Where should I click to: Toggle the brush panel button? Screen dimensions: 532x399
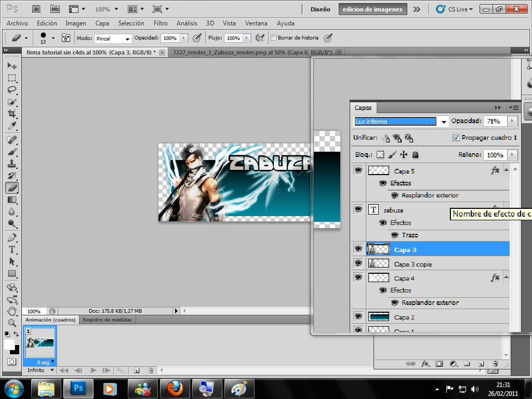(66, 37)
